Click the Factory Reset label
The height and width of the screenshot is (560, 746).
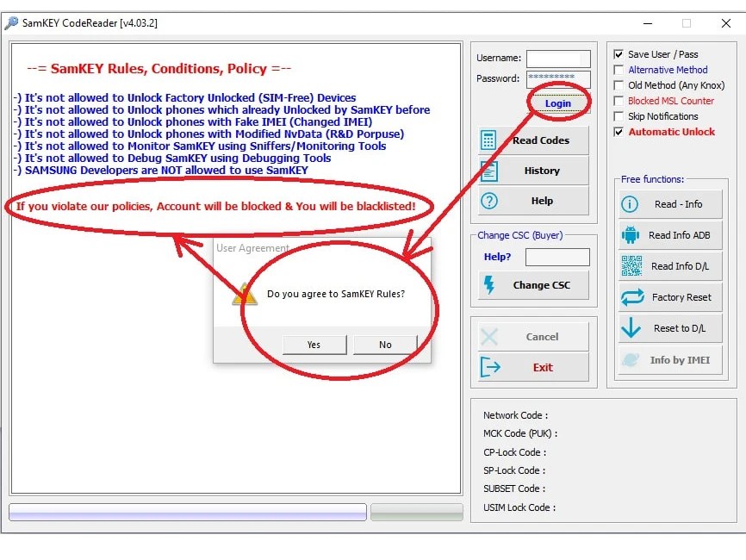coord(681,297)
